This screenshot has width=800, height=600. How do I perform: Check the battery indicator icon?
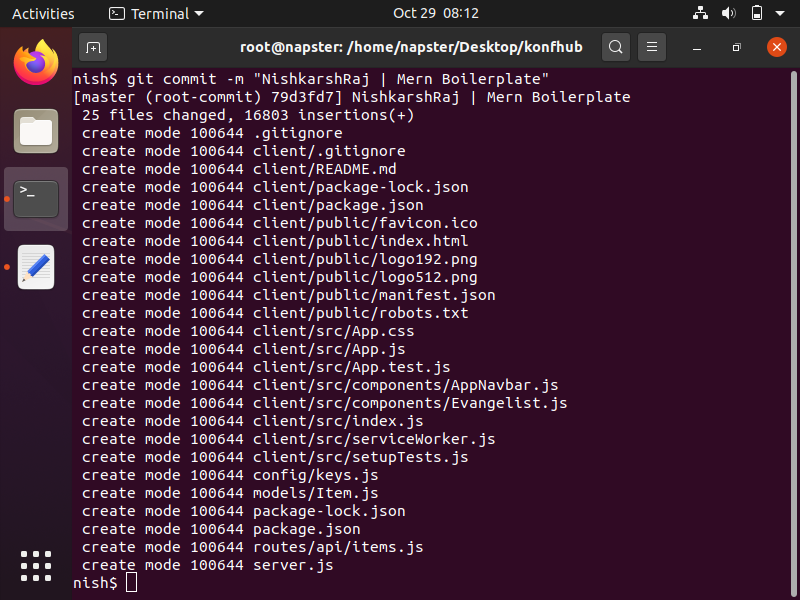pos(757,13)
